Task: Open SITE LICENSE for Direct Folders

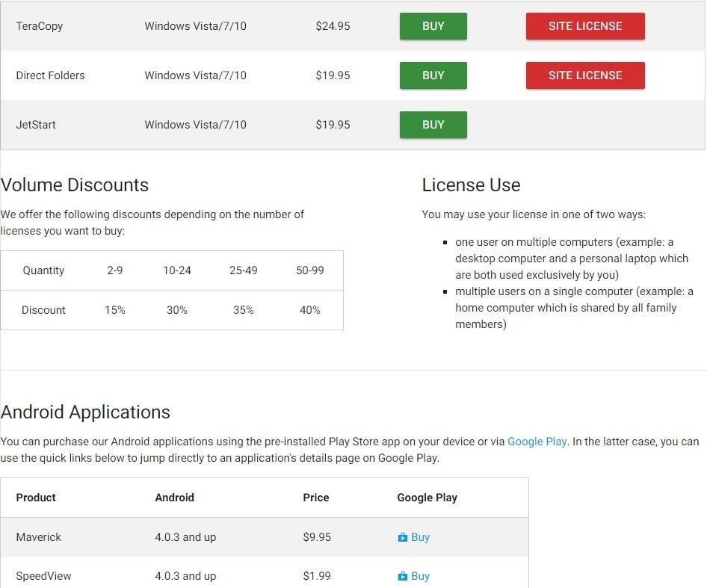Action: click(585, 75)
